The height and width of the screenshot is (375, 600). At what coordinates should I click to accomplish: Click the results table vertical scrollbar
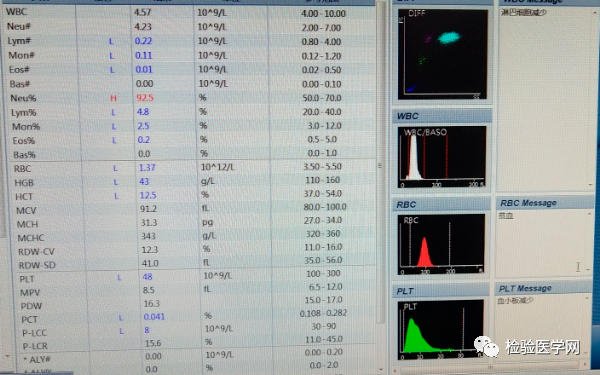(380, 165)
